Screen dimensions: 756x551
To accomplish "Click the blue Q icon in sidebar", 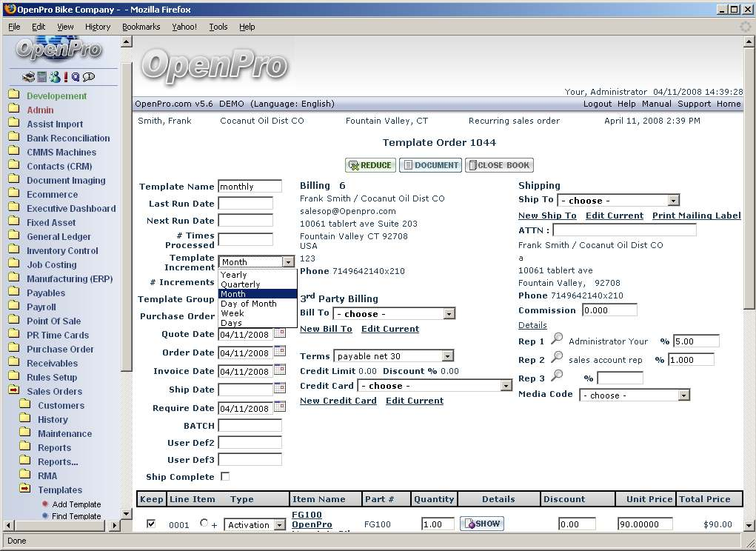I will click(x=76, y=77).
